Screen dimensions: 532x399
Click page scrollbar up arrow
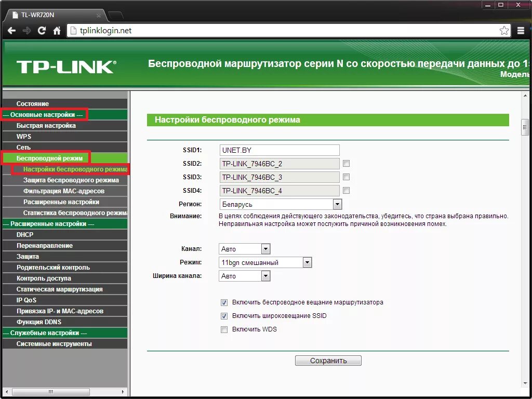[525, 96]
